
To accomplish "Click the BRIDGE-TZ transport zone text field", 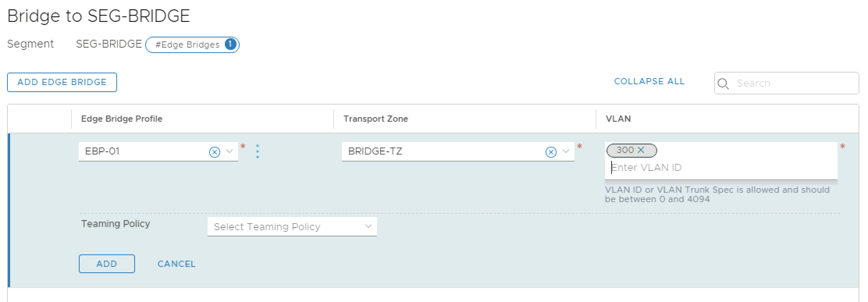I will coord(441,151).
